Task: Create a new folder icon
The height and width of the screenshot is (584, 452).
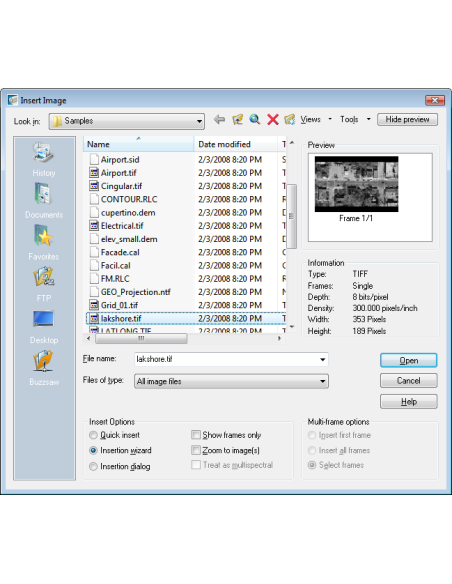Action: pyautogui.click(x=290, y=120)
